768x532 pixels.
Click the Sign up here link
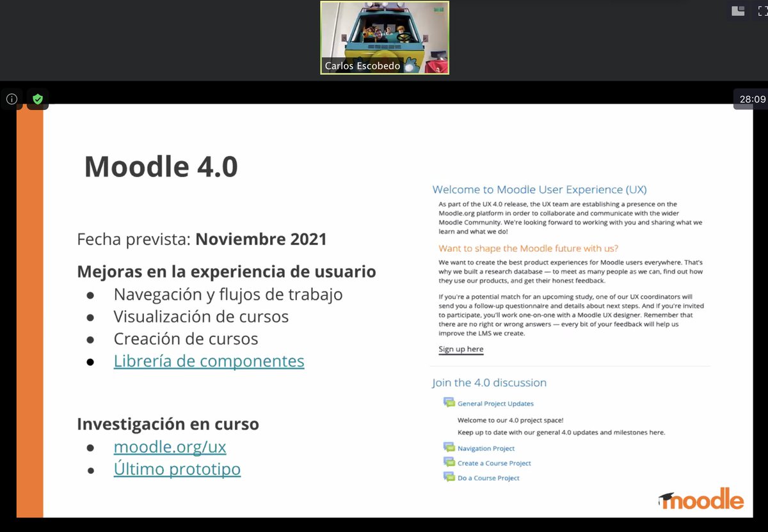460,350
